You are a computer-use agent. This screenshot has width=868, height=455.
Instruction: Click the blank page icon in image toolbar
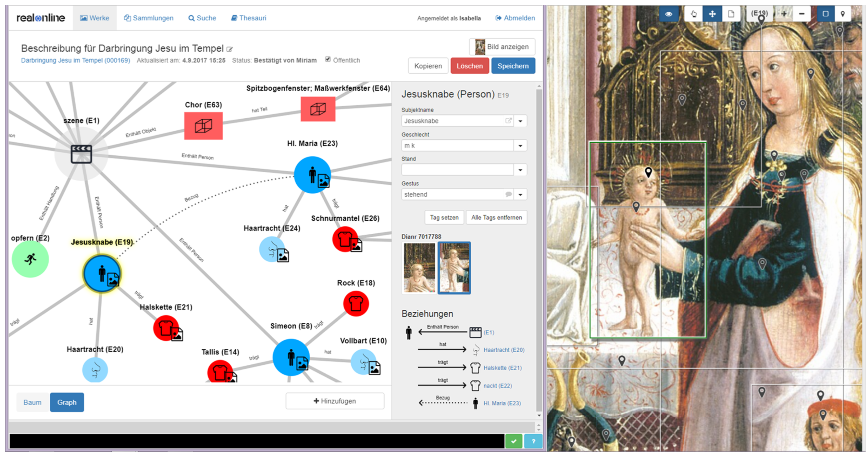(731, 14)
